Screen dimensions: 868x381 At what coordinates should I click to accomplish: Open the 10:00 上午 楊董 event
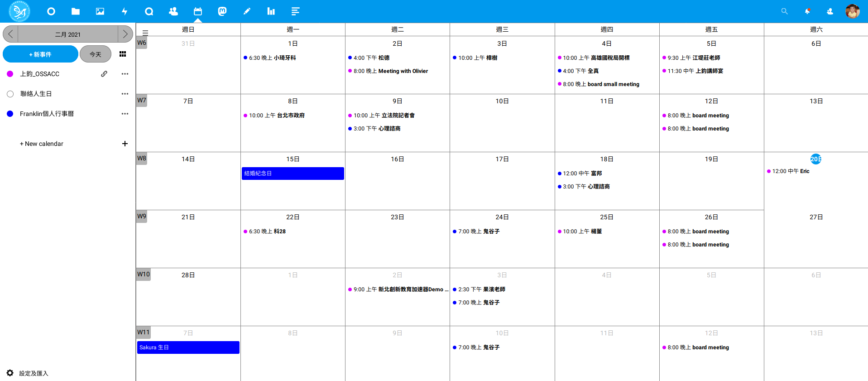pyautogui.click(x=580, y=231)
